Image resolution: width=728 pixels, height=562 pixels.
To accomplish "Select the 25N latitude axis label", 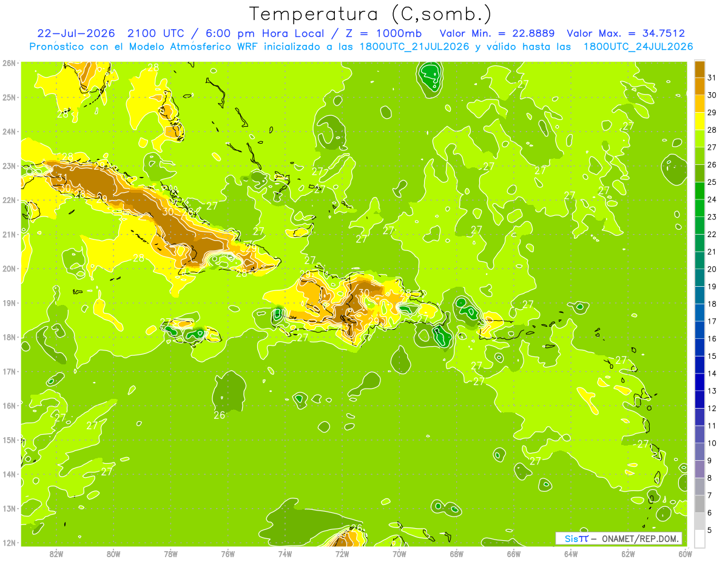I will point(8,97).
